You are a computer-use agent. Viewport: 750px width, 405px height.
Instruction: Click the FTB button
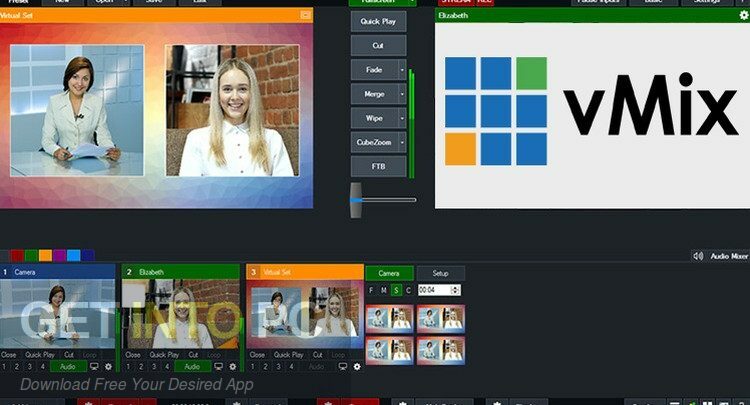point(378,166)
